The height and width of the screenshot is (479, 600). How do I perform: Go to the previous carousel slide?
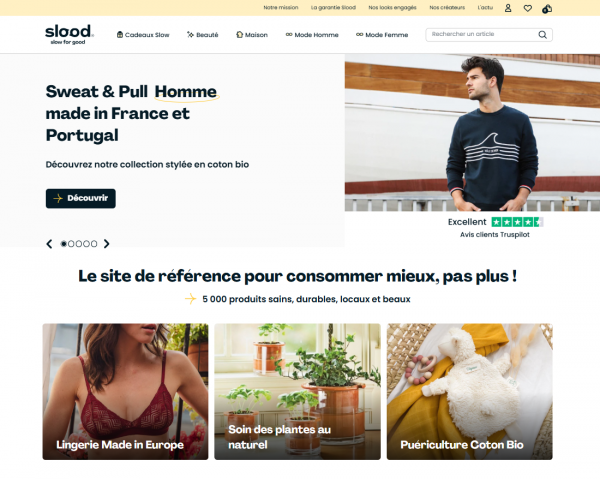[49, 244]
